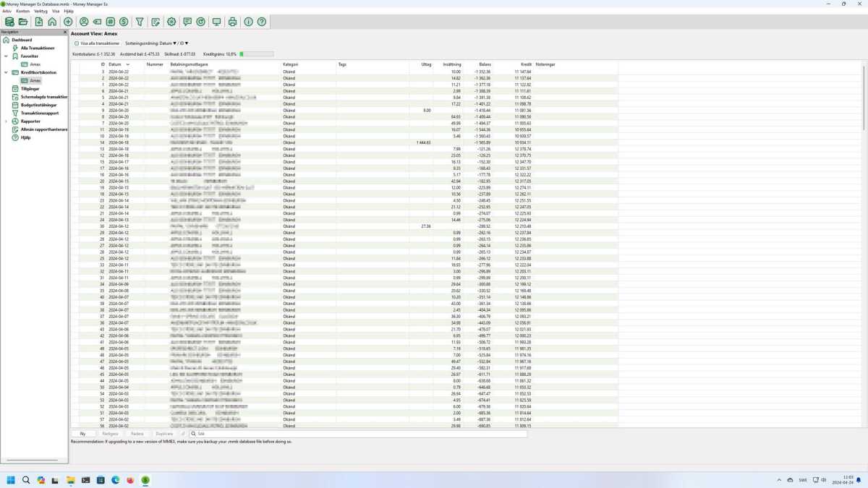Viewport: 868px width, 488px height.
Task: Expand the Rapporter tree item
Action: point(6,121)
